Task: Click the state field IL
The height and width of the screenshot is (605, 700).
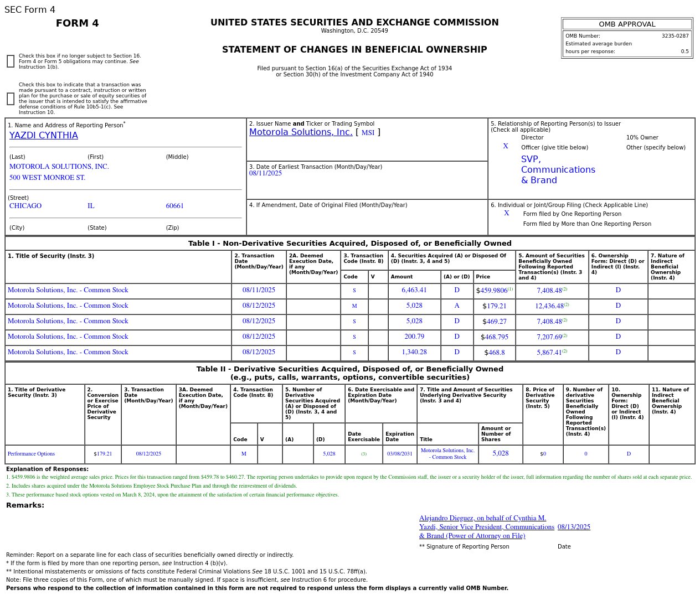Action: tap(91, 206)
